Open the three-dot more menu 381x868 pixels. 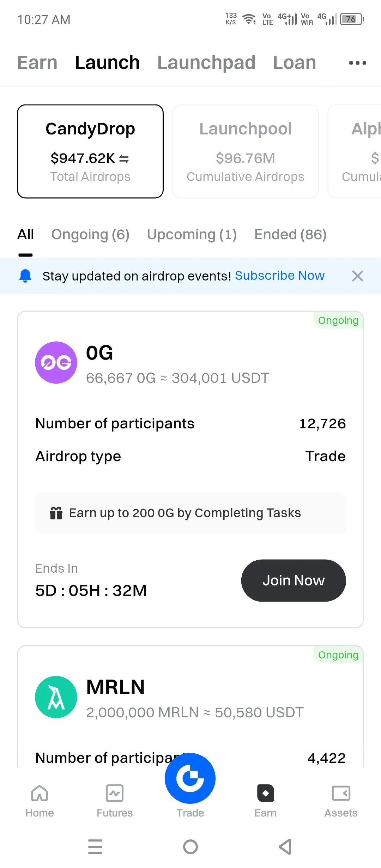coord(357,63)
